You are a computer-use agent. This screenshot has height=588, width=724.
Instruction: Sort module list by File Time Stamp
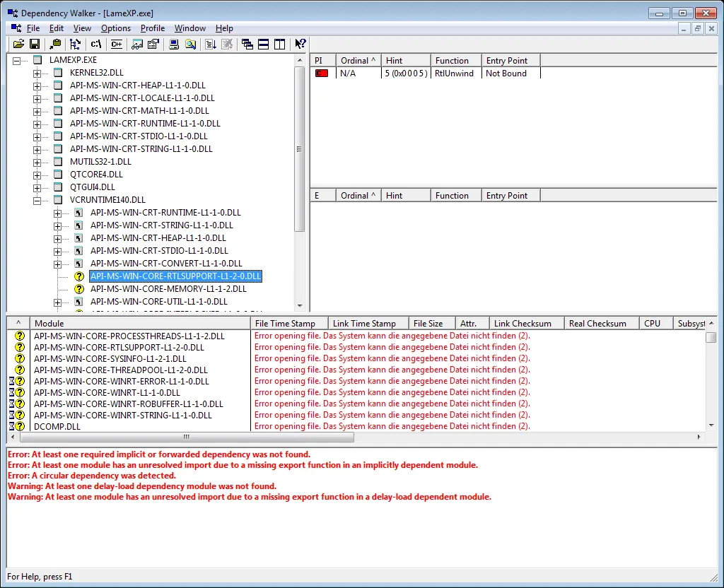(x=289, y=324)
